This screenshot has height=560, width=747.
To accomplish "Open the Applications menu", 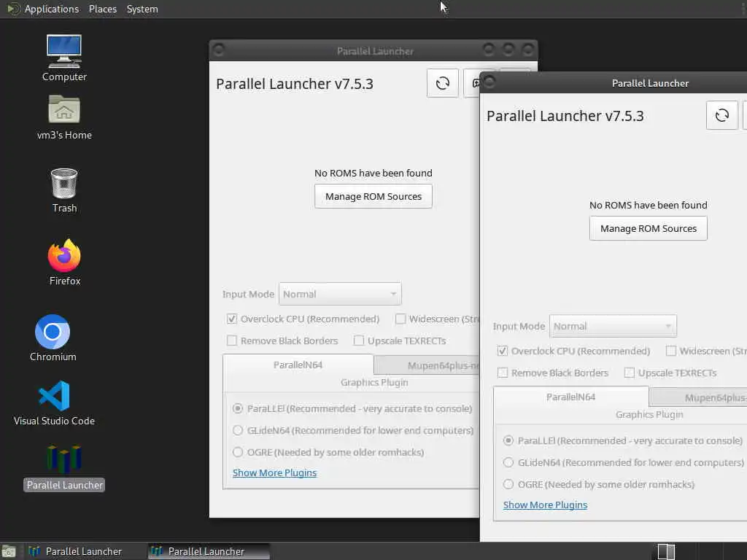I will tap(52, 9).
